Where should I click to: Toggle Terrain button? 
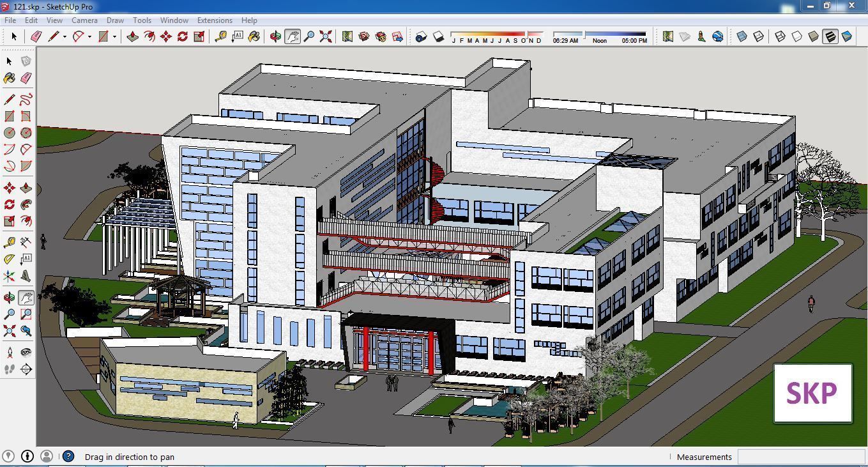(x=685, y=36)
